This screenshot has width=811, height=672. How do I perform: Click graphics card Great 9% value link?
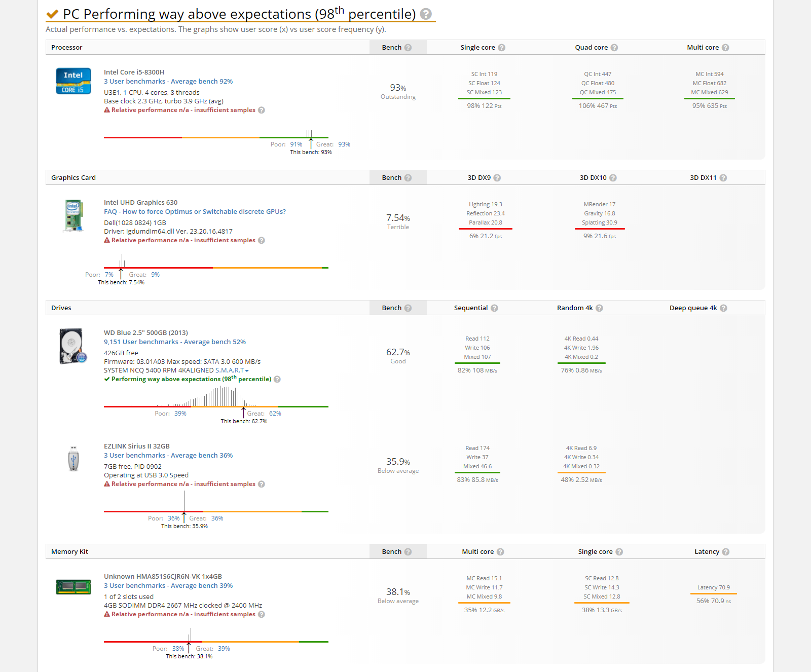(155, 275)
